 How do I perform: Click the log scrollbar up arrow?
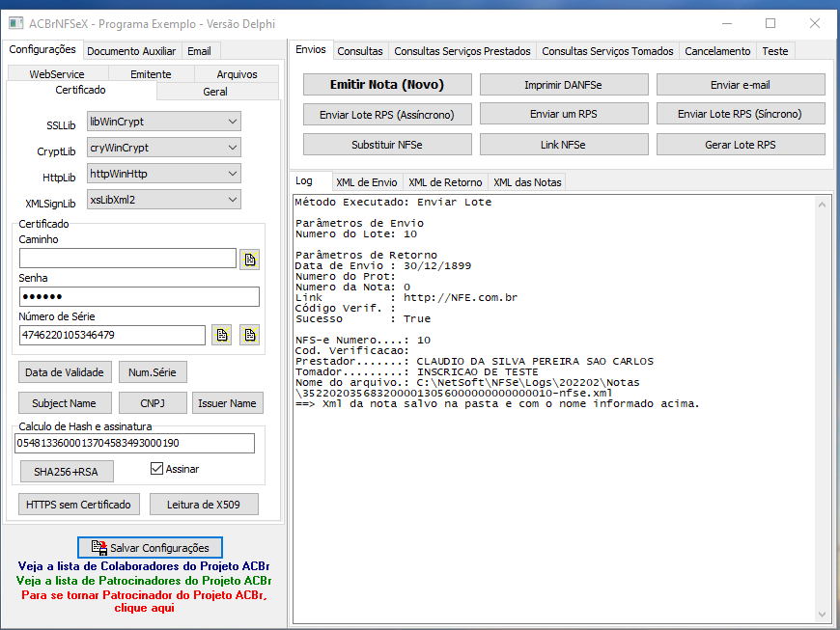point(823,205)
